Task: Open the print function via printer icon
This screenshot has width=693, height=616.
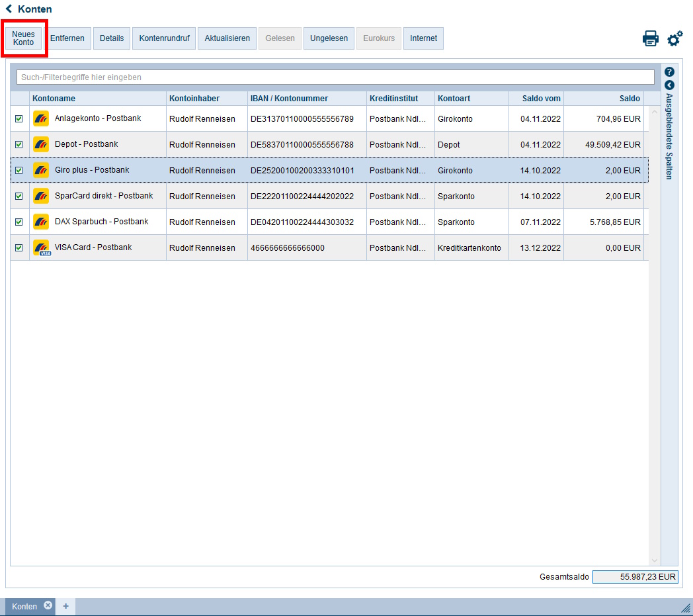Action: point(650,38)
